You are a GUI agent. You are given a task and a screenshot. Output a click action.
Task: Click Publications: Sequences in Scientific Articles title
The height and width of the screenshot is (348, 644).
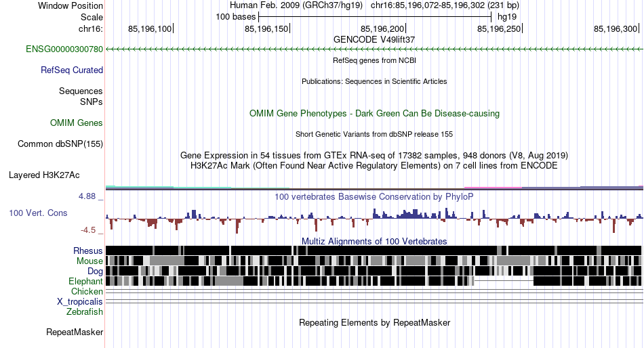374,81
